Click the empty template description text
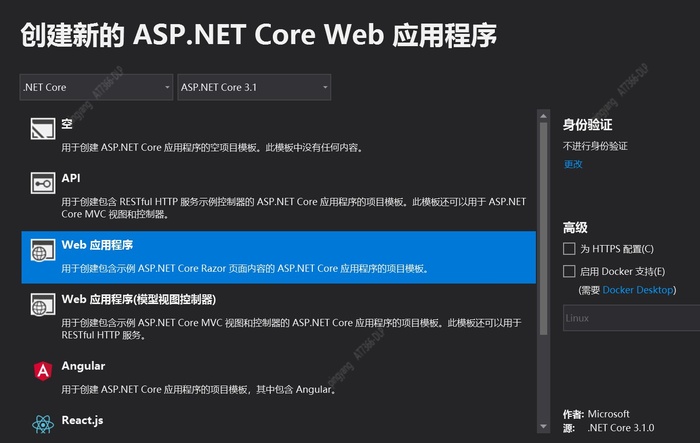The image size is (700, 443). point(212,147)
